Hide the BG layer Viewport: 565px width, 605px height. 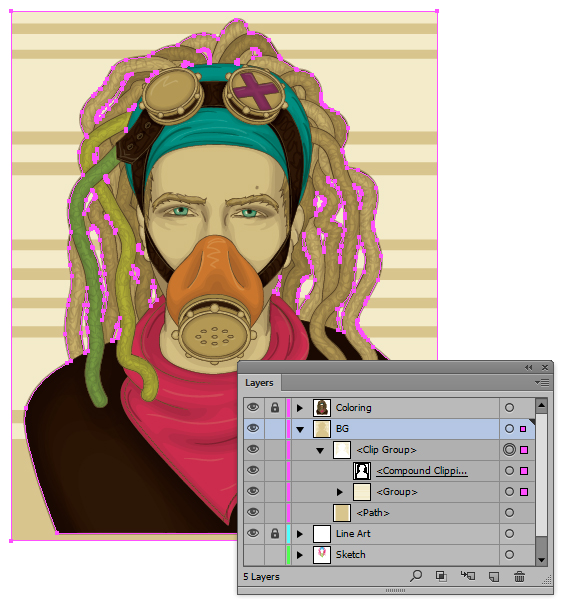click(x=253, y=429)
